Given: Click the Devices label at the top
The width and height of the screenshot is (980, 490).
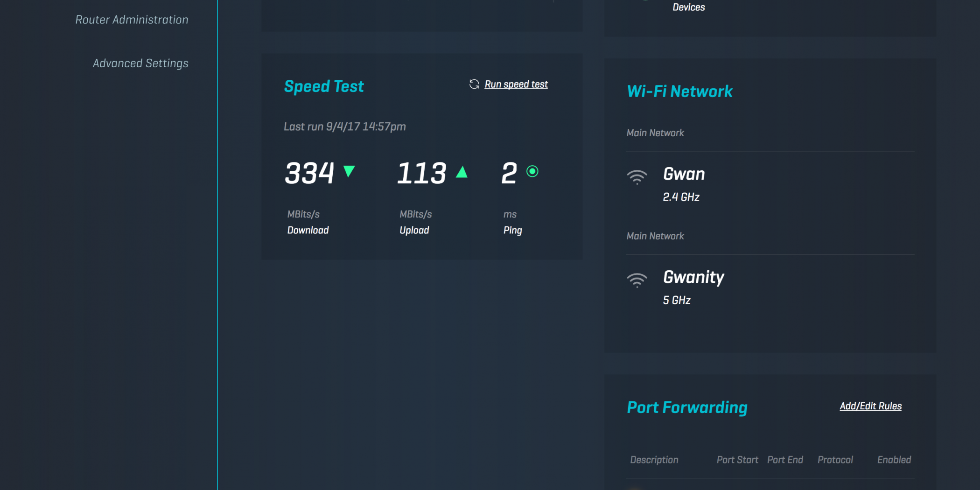Looking at the screenshot, I should pyautogui.click(x=688, y=7).
